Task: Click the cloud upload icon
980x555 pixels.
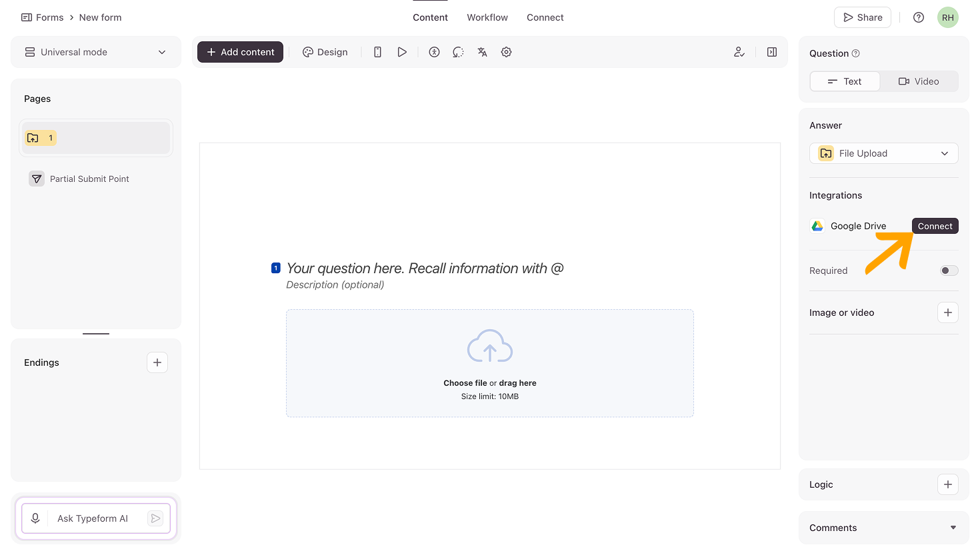Action: tap(490, 346)
